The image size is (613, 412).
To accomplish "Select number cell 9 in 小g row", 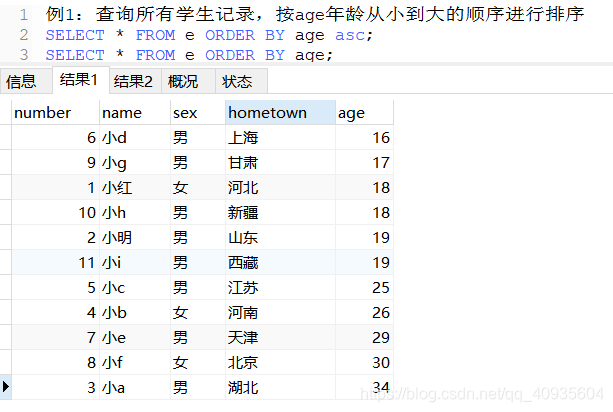I will [56, 163].
